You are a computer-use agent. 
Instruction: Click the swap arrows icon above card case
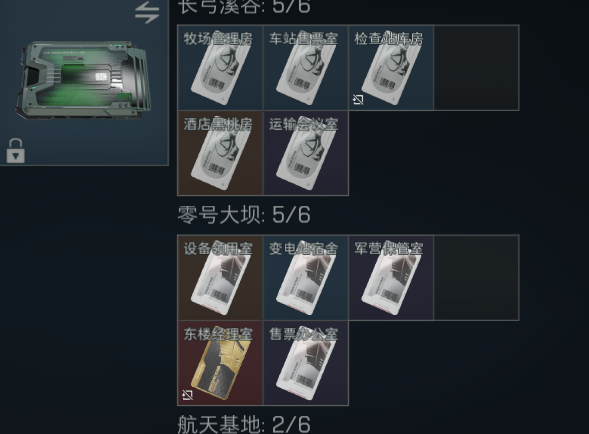tap(147, 12)
